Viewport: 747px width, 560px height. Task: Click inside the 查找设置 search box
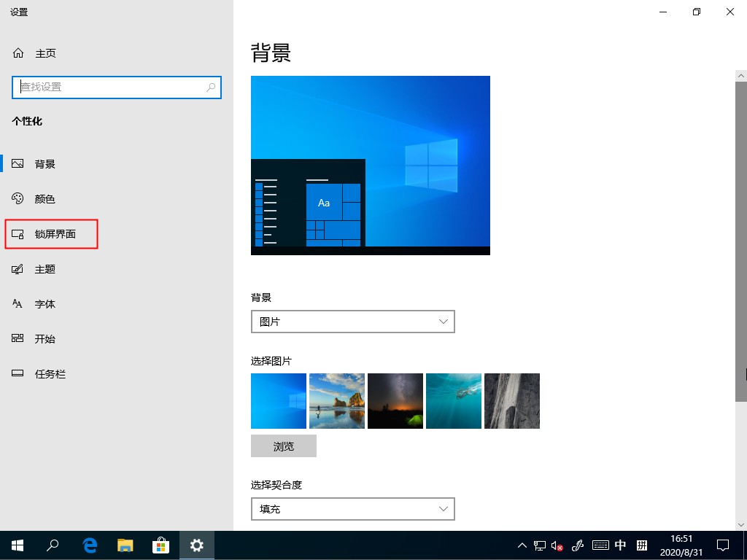[109, 87]
